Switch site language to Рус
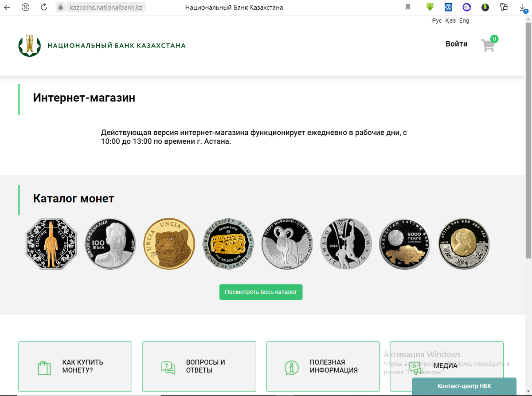The width and height of the screenshot is (532, 396). (x=437, y=21)
